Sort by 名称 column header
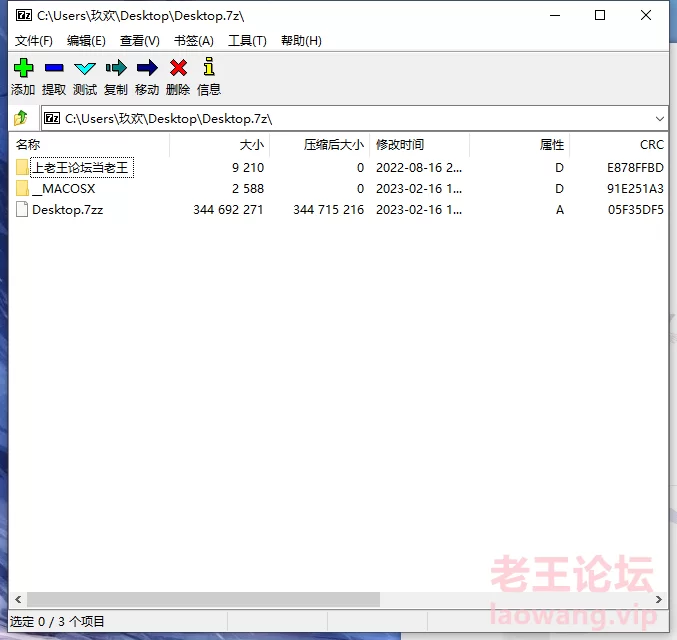This screenshot has width=677, height=640. tap(89, 145)
